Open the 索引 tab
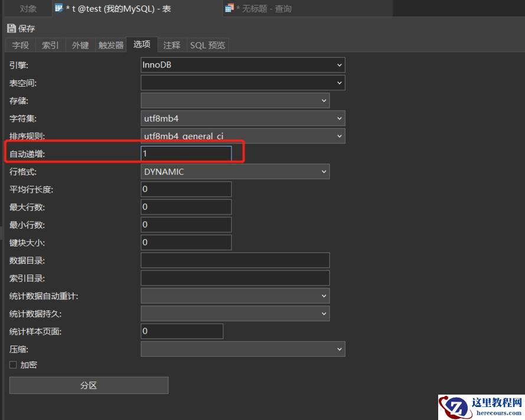This screenshot has height=420, width=525. [50, 45]
